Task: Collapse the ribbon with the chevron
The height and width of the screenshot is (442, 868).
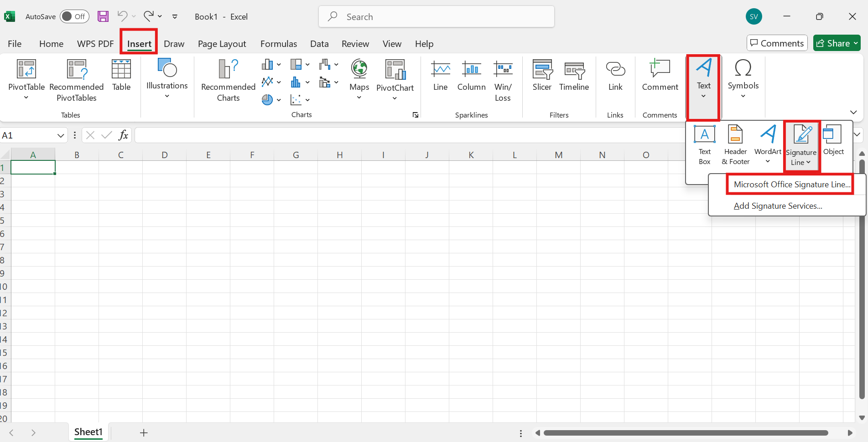Action: click(853, 112)
